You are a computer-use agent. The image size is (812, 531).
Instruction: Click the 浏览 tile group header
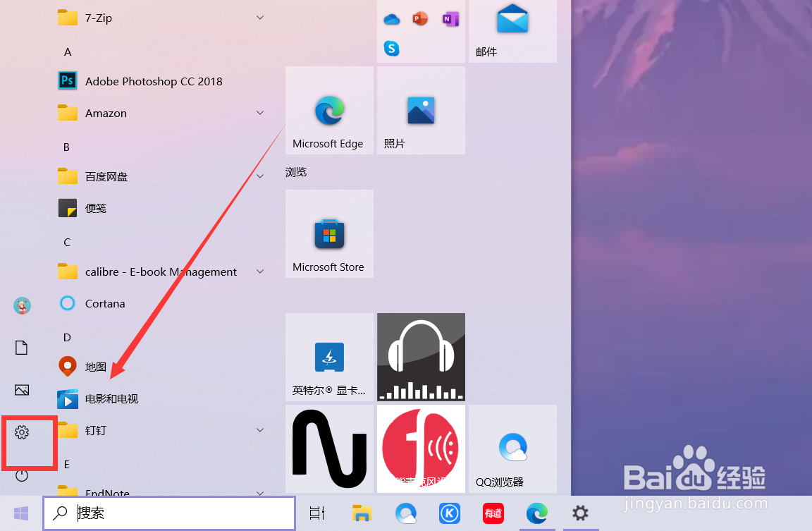pos(296,172)
